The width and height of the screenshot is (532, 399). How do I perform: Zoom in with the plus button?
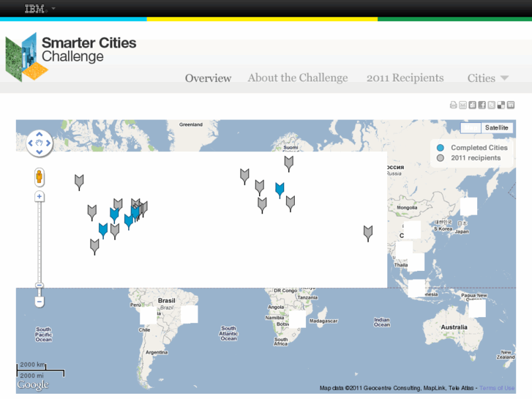40,196
